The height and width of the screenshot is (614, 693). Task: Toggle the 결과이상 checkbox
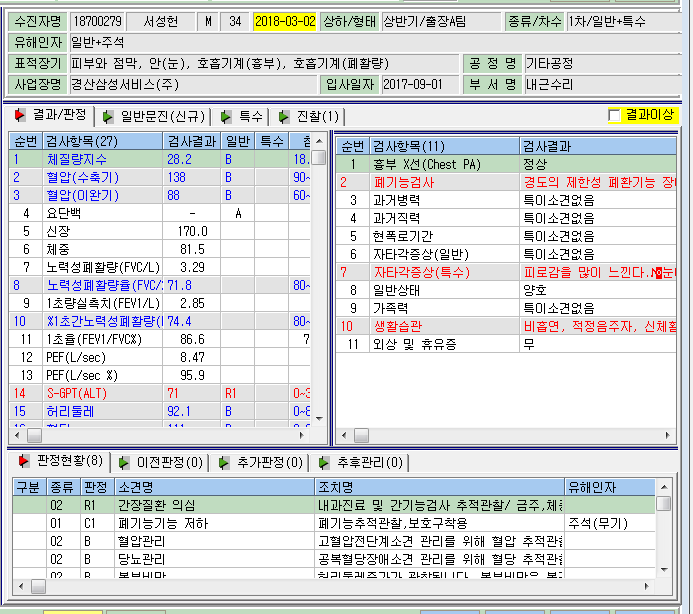click(x=614, y=116)
